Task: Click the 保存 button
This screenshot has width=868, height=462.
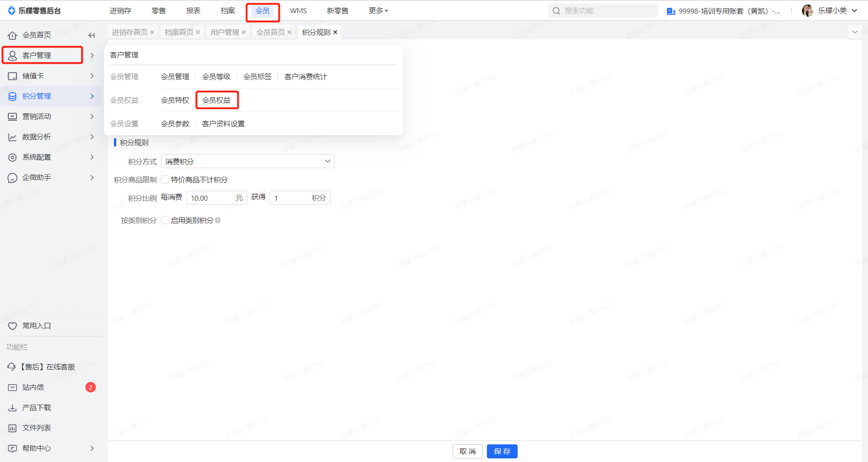Action: tap(502, 451)
